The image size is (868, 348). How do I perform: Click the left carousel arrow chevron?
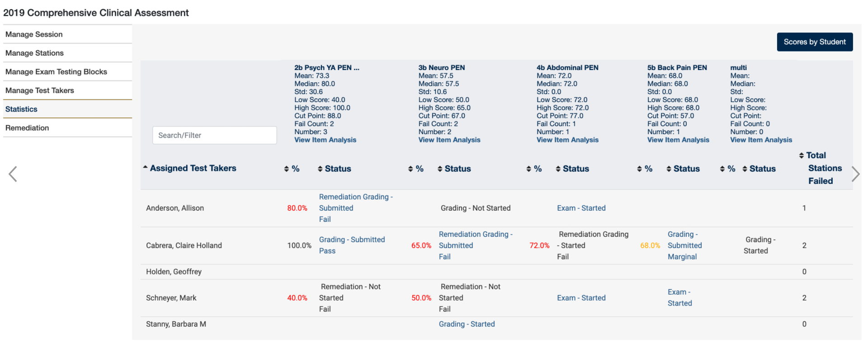(x=13, y=174)
